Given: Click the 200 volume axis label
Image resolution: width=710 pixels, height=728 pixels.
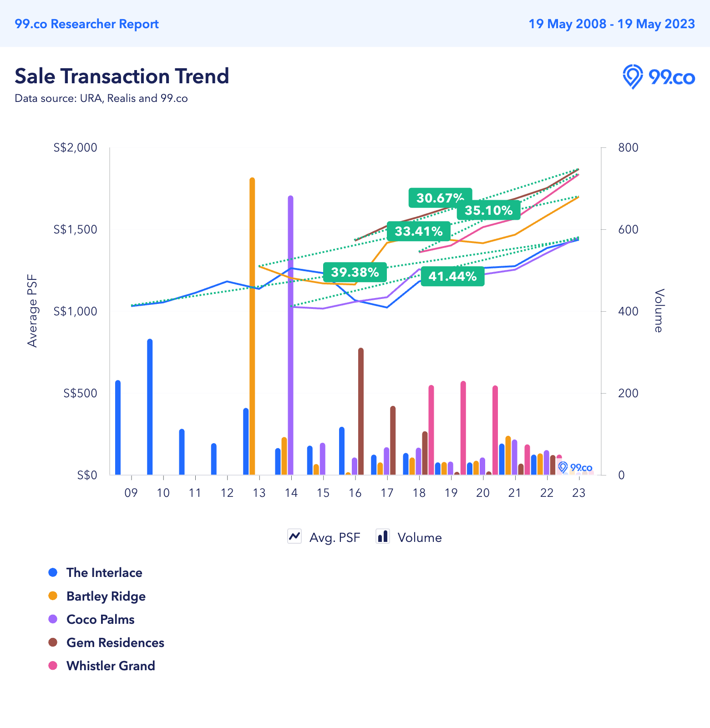Looking at the screenshot, I should (628, 393).
